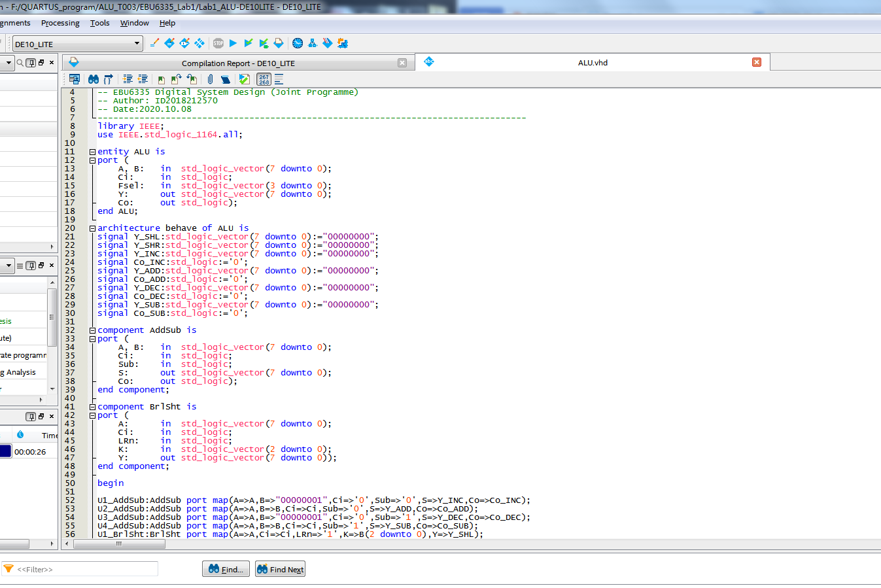
Task: Open the Tools menu
Action: [100, 23]
